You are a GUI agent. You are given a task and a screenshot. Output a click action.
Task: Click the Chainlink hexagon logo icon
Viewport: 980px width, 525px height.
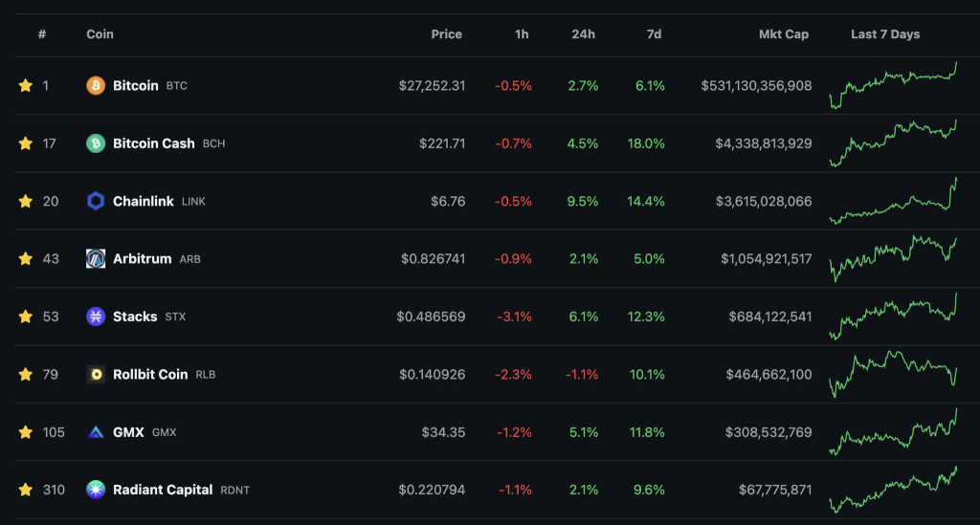tap(96, 201)
